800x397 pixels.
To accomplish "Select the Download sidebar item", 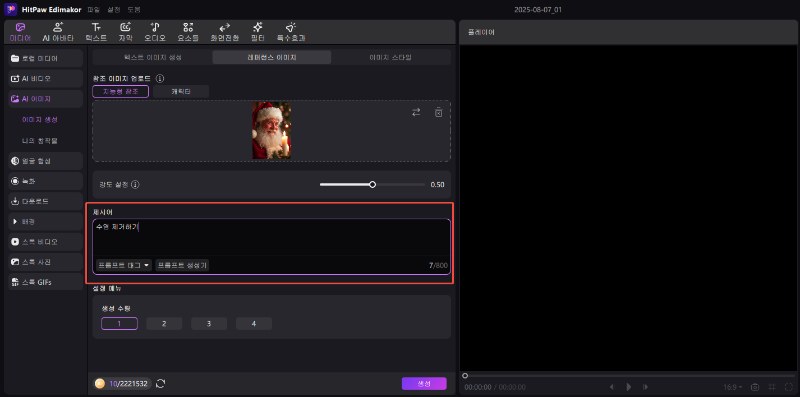I will click(x=45, y=201).
